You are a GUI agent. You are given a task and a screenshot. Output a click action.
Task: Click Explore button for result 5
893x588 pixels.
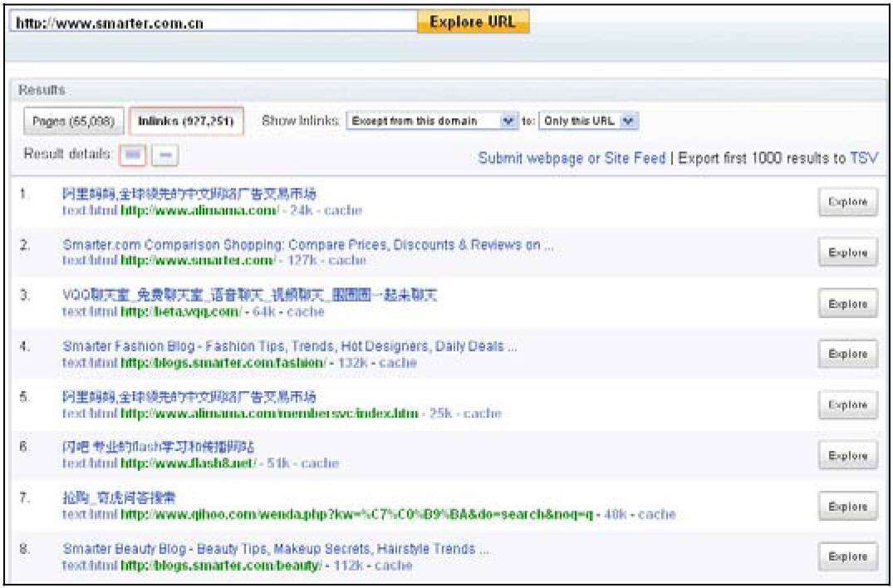coord(847,404)
